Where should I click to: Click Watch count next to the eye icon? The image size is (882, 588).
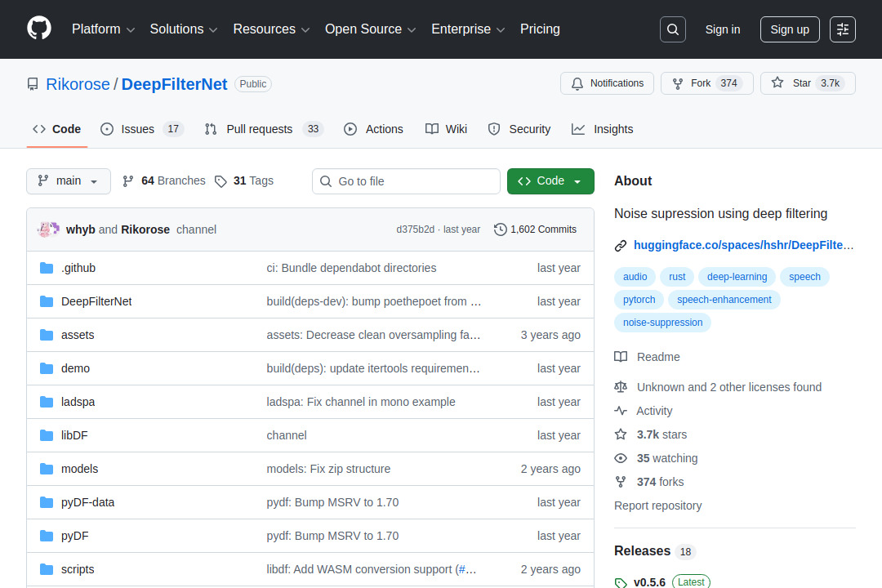[666, 458]
